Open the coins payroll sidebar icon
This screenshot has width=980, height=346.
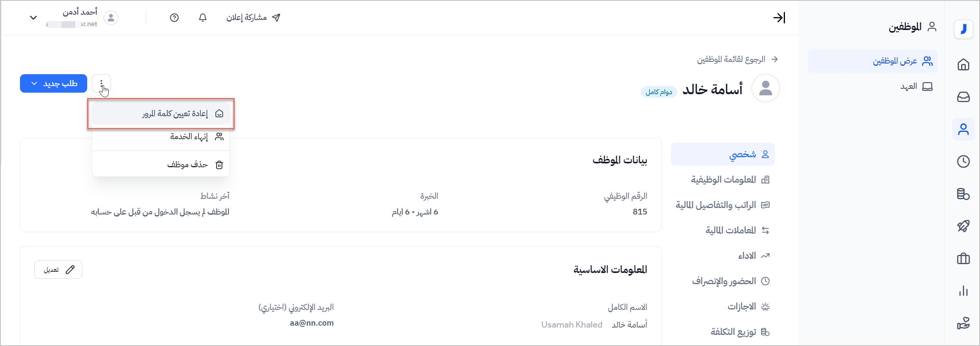pos(963,194)
